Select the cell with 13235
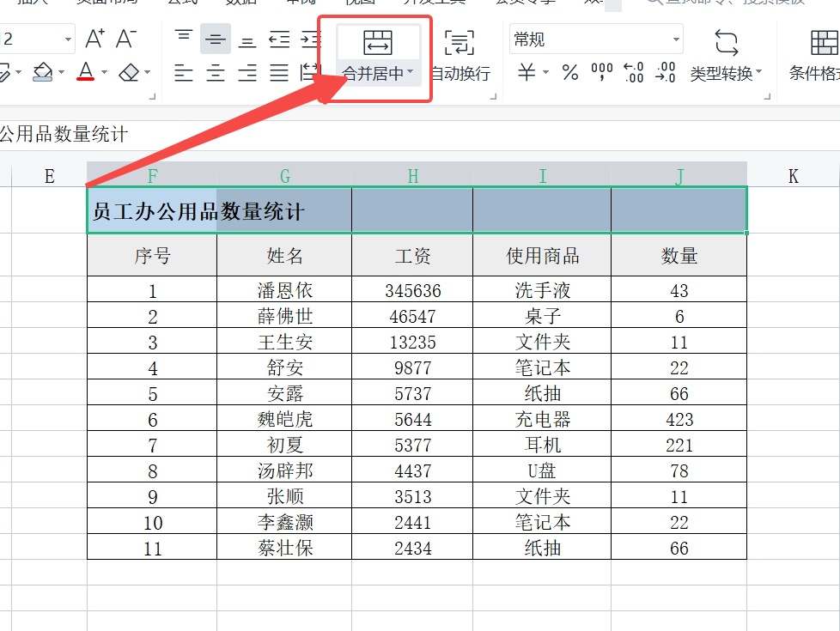Viewport: 840px width, 631px height. (412, 341)
